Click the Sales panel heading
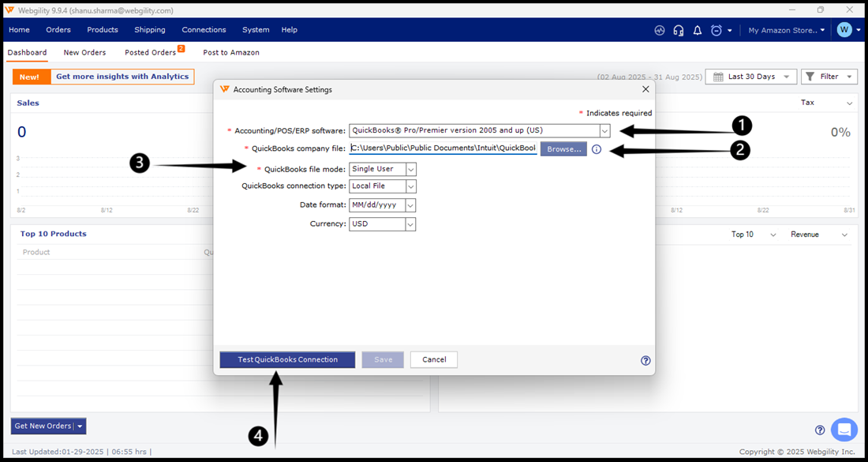The height and width of the screenshot is (462, 868). pos(28,103)
